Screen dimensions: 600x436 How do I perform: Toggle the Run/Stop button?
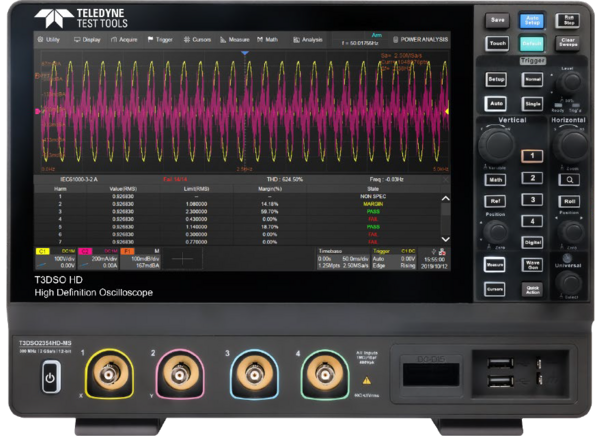568,20
